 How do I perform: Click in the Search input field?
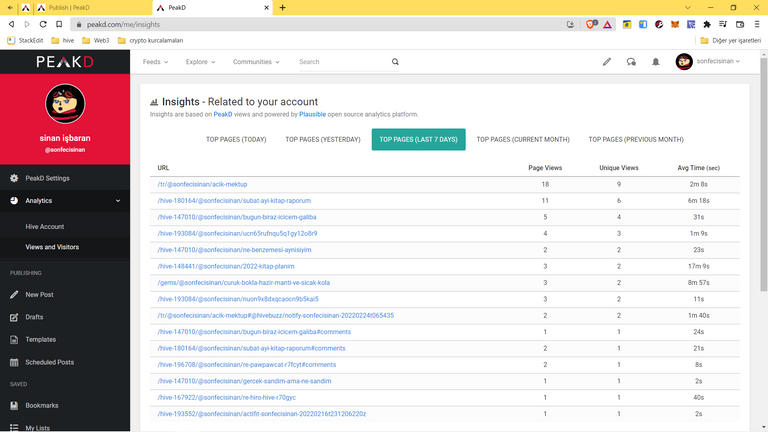click(344, 62)
